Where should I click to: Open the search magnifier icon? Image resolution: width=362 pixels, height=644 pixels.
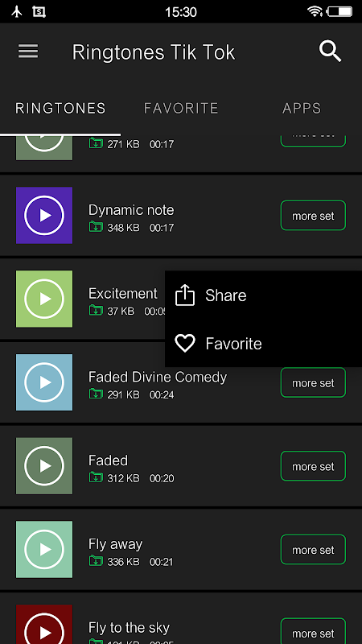coord(330,52)
